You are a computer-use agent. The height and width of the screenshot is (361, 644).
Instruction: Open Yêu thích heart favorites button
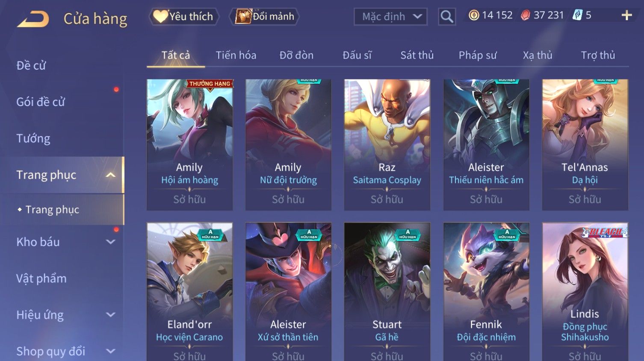click(x=184, y=17)
